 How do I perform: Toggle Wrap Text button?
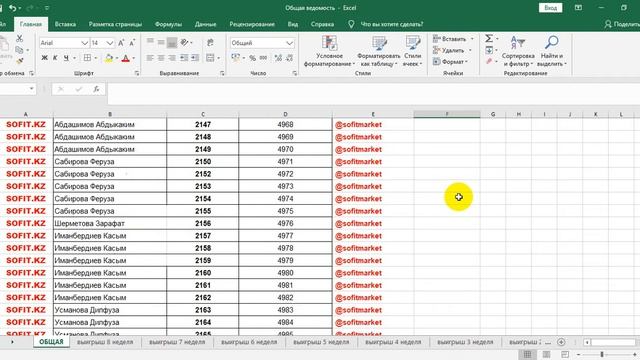tap(210, 42)
